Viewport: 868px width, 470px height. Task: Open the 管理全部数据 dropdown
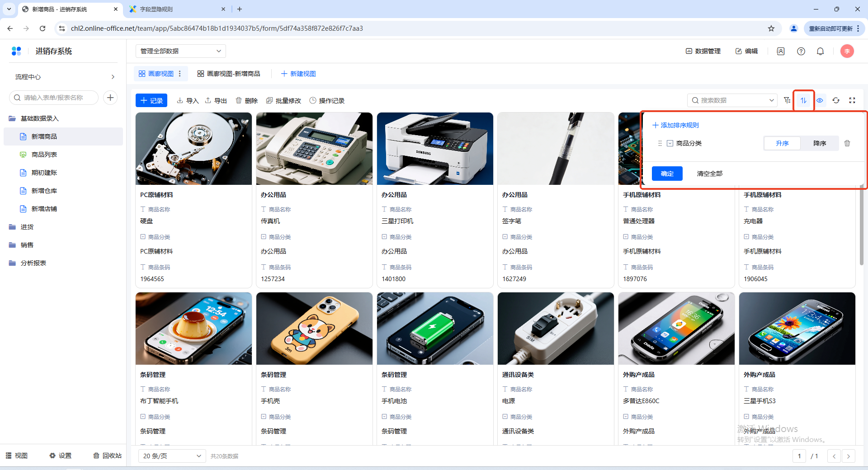[180, 51]
